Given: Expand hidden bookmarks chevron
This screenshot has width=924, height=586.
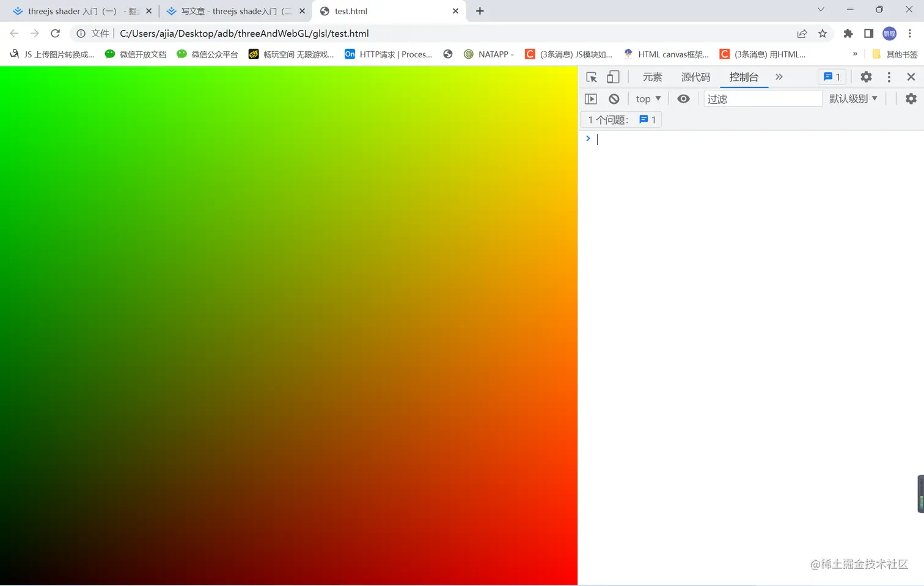Looking at the screenshot, I should (x=855, y=54).
